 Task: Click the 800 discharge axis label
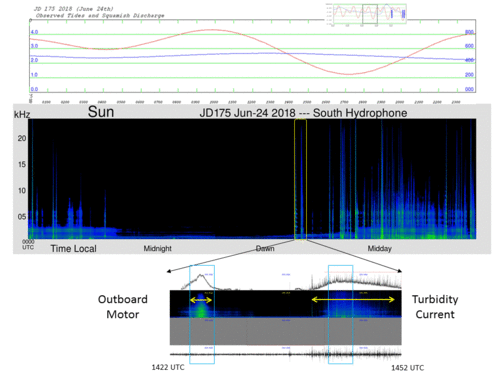pyautogui.click(x=469, y=32)
